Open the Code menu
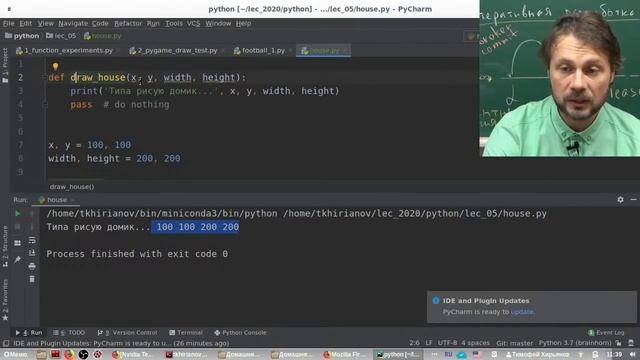This screenshot has width=640, height=360. 100,23
